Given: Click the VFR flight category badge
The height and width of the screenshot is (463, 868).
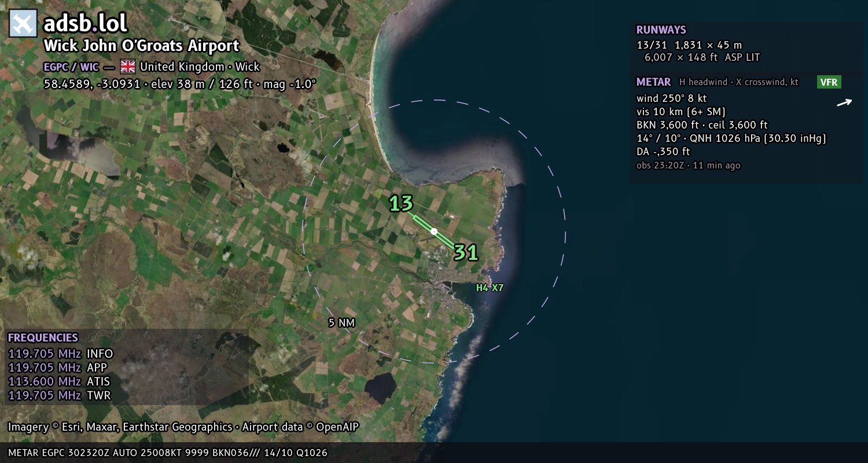Looking at the screenshot, I should click(x=829, y=82).
